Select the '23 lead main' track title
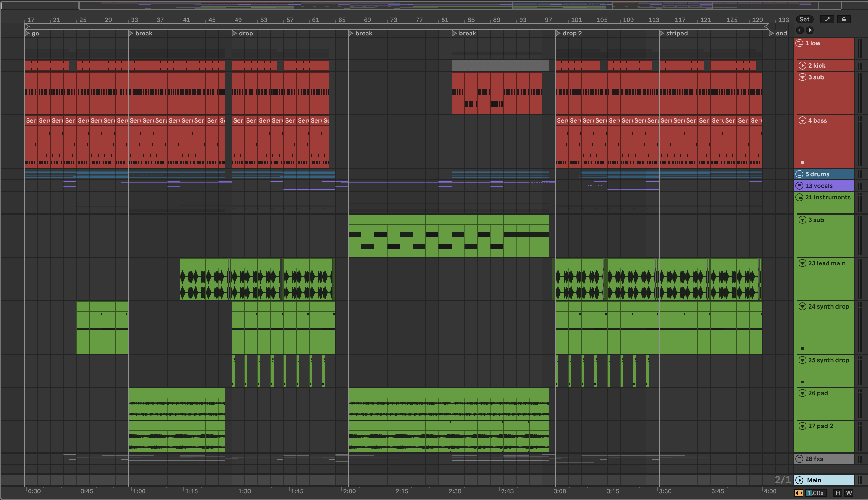The image size is (868, 500). 827,263
